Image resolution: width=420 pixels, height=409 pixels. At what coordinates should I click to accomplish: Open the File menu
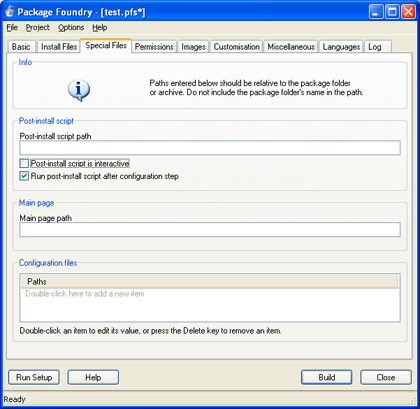[12, 28]
